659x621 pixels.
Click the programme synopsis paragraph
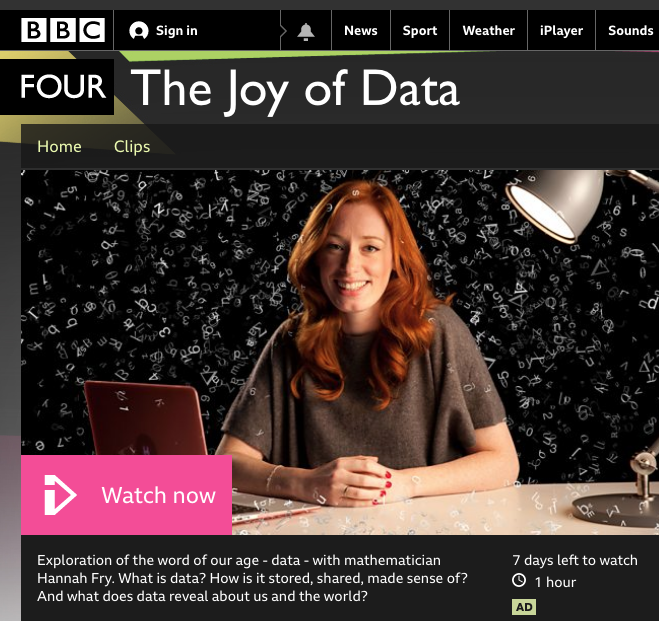coord(252,578)
